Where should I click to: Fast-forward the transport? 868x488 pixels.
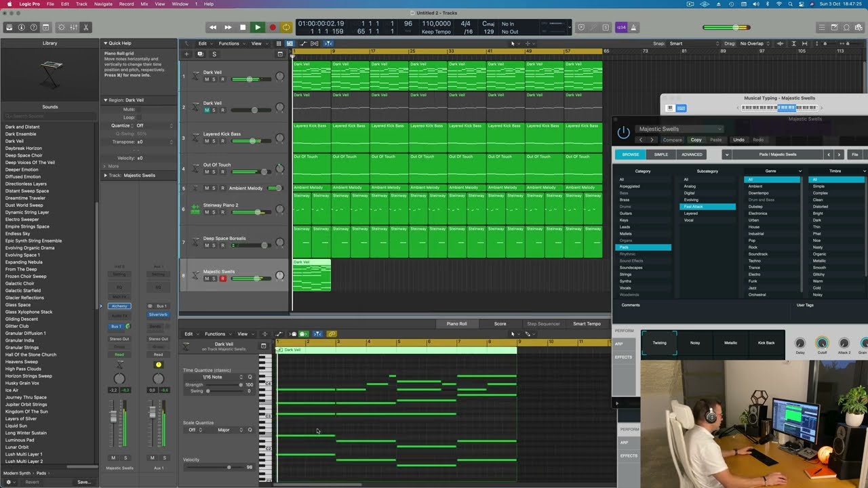coord(228,27)
